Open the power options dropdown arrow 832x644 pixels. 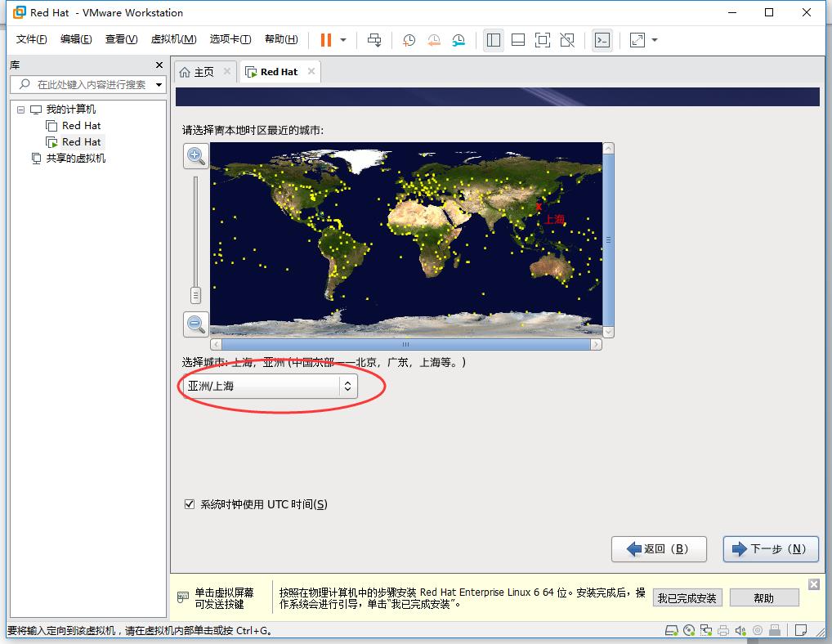pos(343,40)
